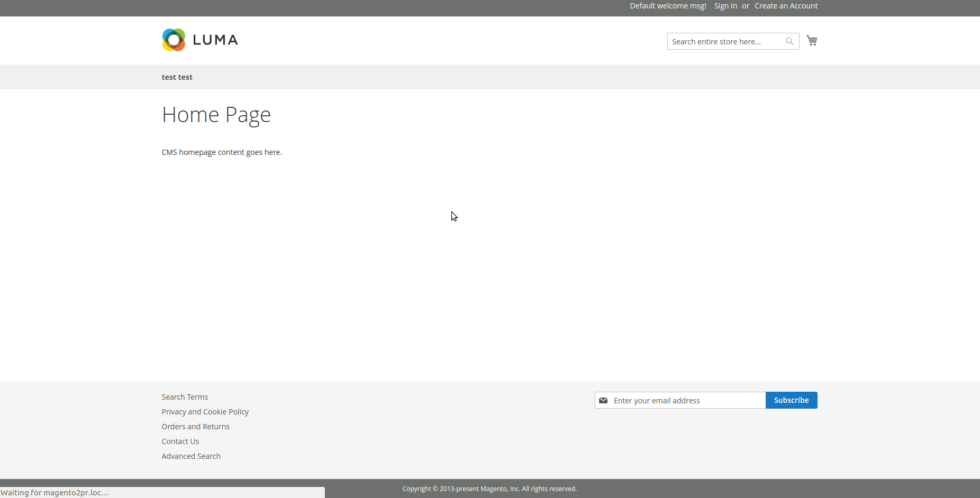980x498 pixels.
Task: Click the Default welcome msg text
Action: (x=668, y=6)
